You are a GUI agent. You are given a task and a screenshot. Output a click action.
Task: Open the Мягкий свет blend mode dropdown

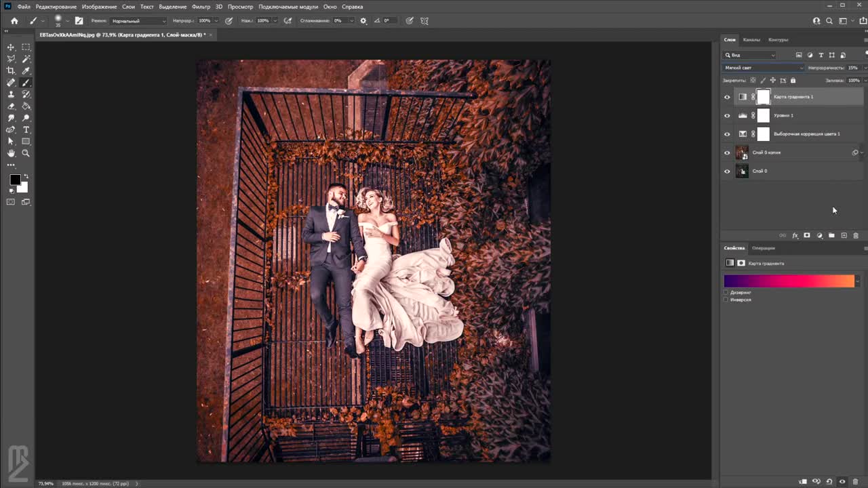(x=763, y=68)
